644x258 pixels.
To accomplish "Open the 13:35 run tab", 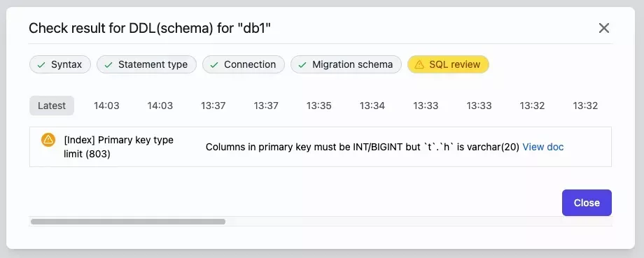I will point(318,106).
